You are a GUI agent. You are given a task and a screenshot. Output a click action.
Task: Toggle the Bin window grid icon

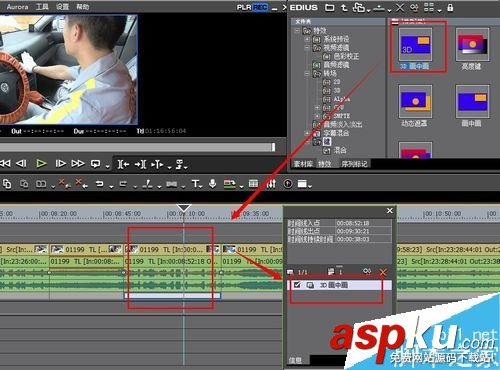point(253,184)
